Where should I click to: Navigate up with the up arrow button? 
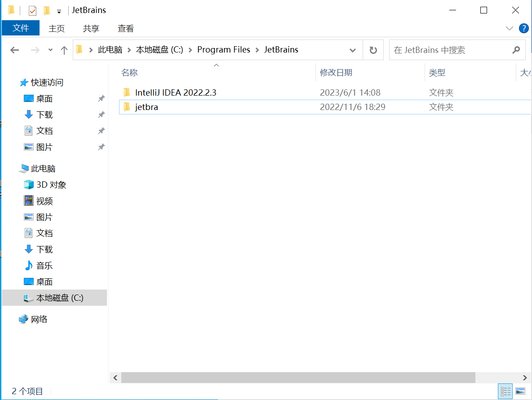tap(64, 50)
